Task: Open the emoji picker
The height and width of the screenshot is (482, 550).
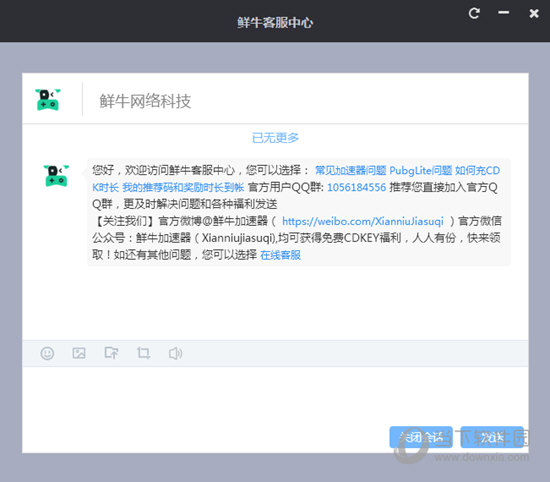Action: pyautogui.click(x=47, y=353)
